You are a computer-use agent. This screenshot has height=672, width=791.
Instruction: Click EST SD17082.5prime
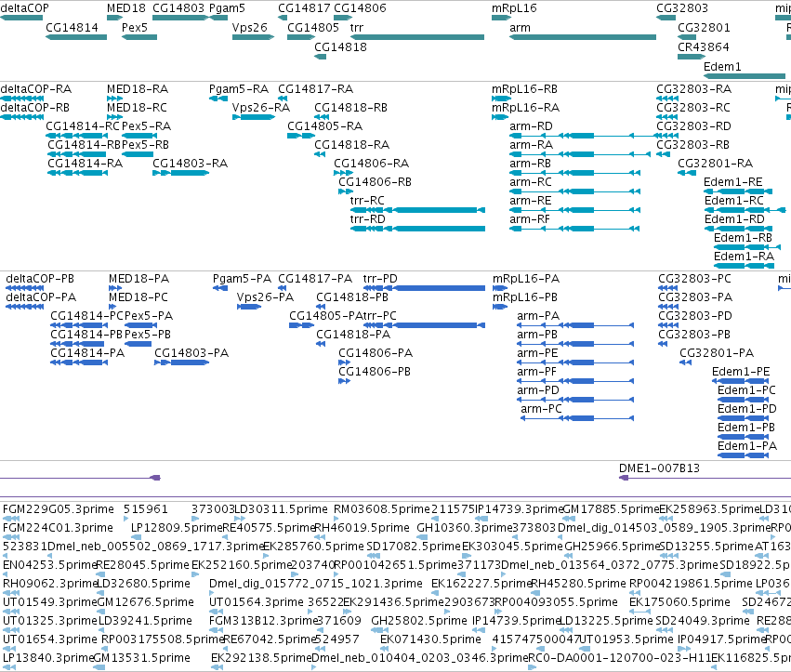point(413,547)
